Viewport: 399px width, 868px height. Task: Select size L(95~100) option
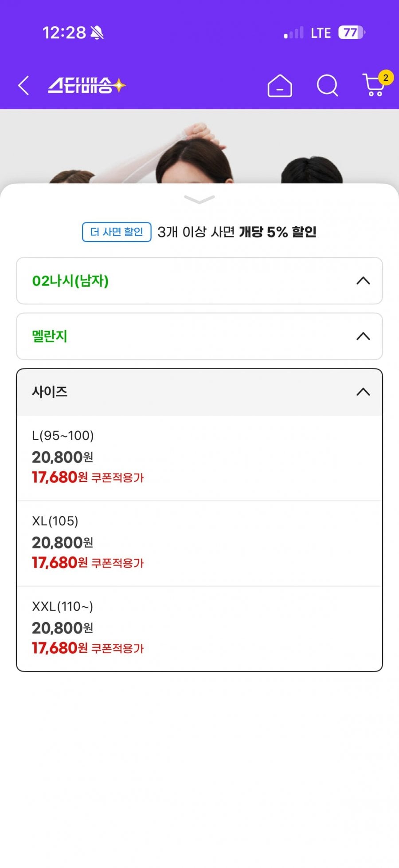199,458
